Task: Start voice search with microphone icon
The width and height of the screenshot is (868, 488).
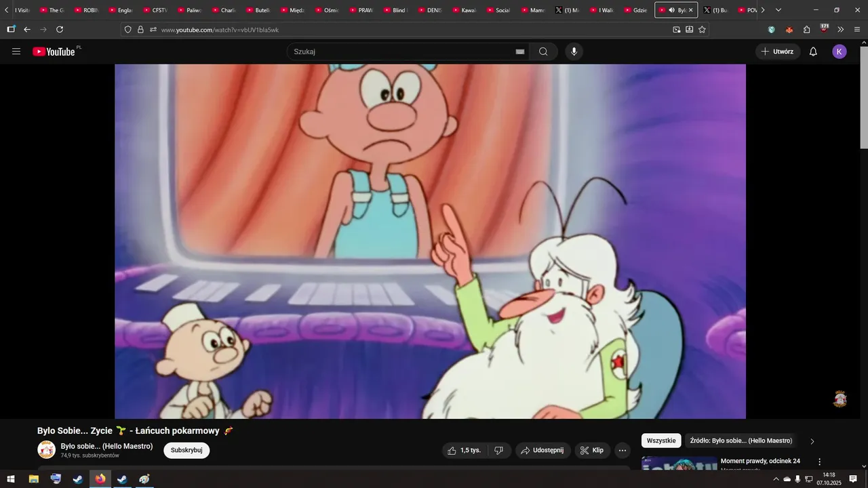Action: pyautogui.click(x=574, y=52)
